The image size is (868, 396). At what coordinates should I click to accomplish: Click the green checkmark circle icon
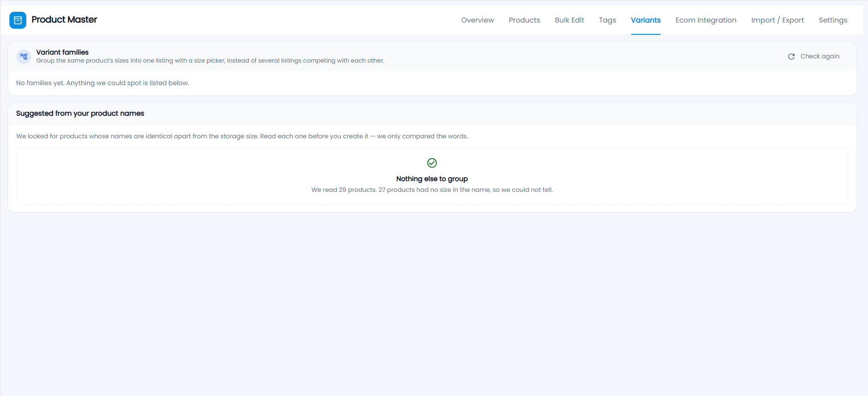pos(432,163)
